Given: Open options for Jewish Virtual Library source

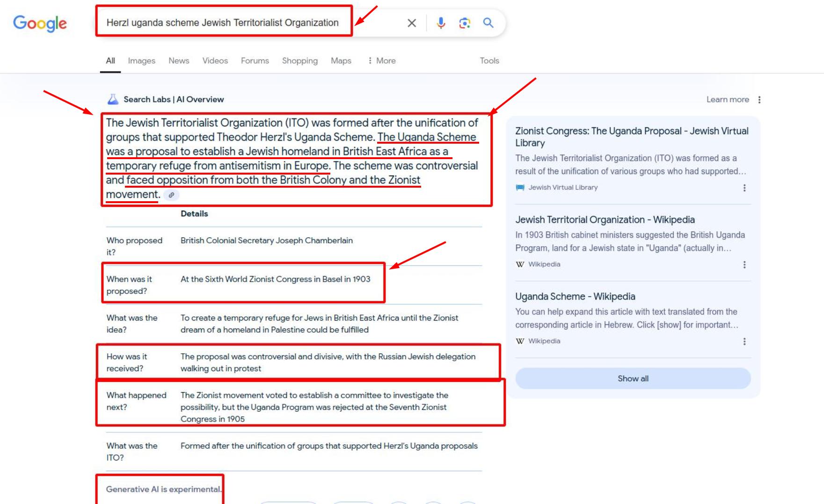Looking at the screenshot, I should [744, 188].
